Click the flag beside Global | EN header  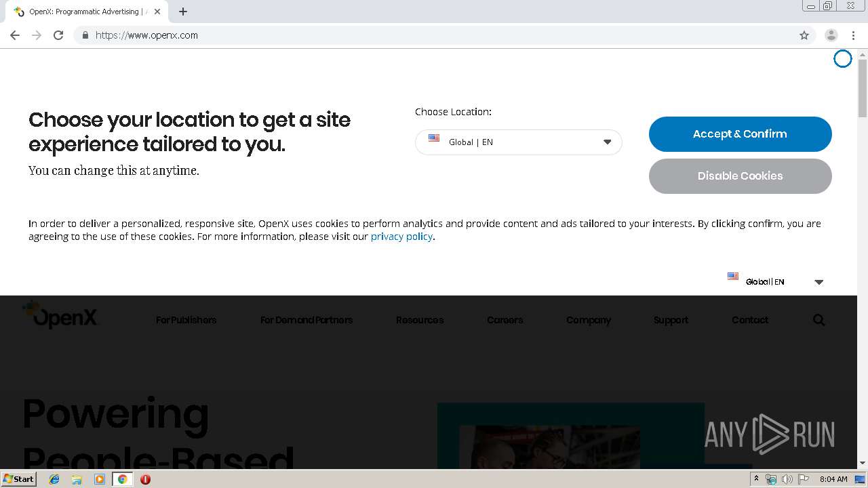click(733, 277)
